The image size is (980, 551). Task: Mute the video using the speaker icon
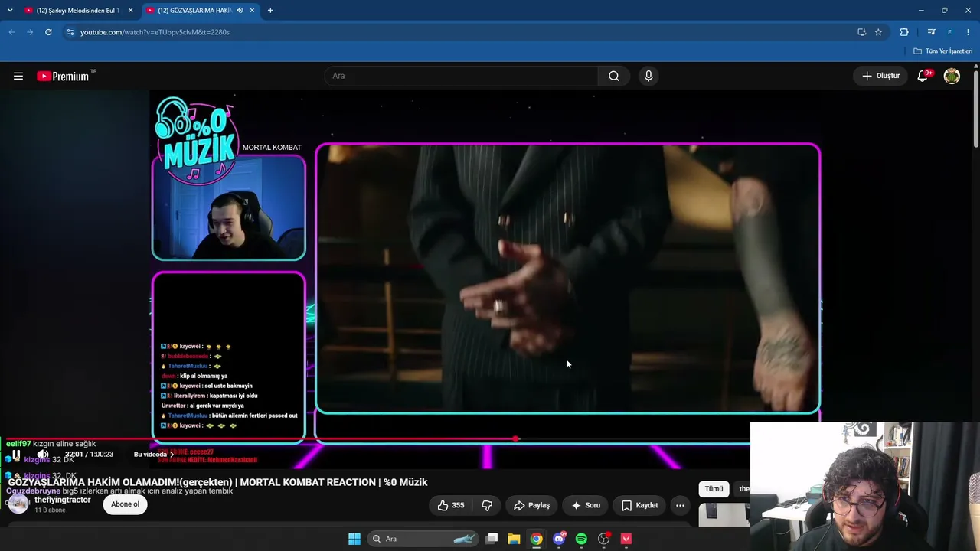pos(43,455)
